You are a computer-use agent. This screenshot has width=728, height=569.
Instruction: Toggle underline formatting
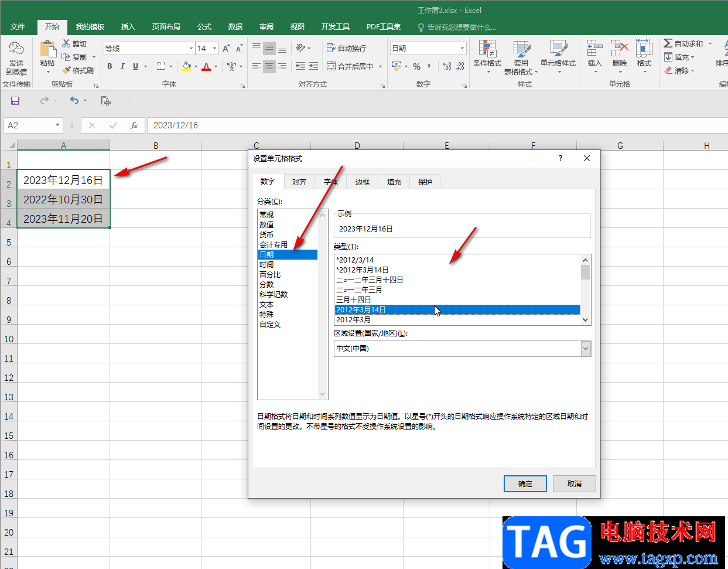tap(135, 66)
